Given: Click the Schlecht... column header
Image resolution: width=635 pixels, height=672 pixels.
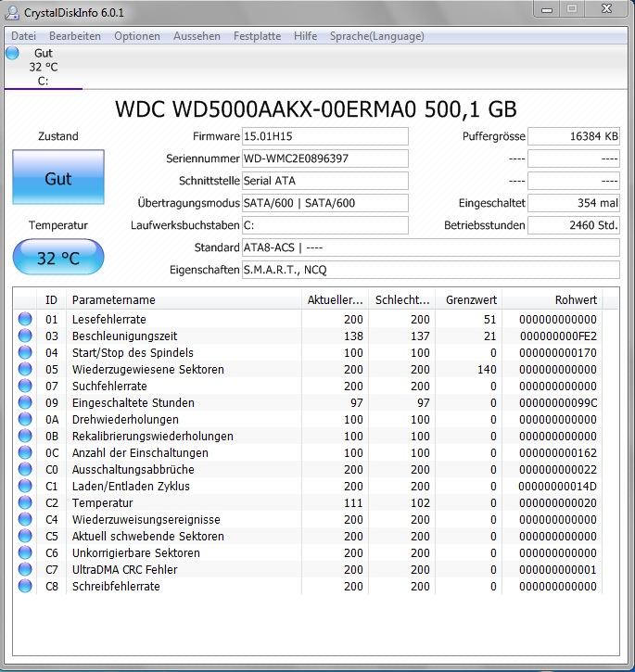Looking at the screenshot, I should coord(401,300).
